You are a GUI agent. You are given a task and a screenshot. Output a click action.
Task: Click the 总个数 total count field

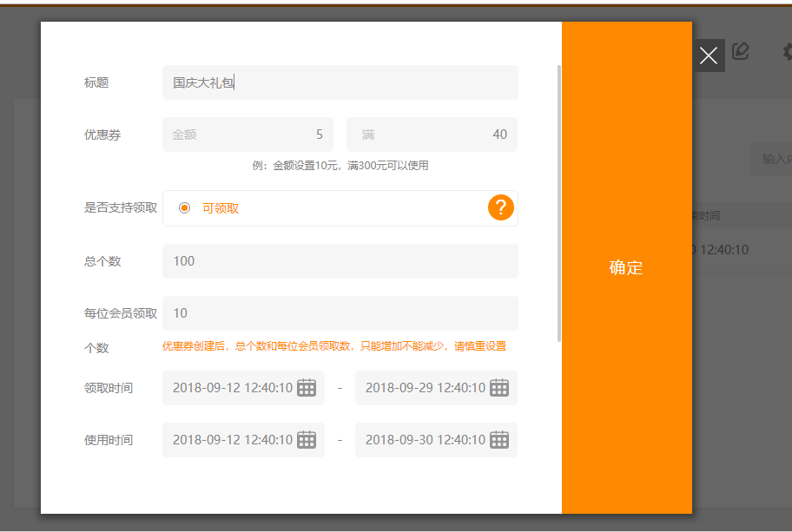tap(340, 261)
